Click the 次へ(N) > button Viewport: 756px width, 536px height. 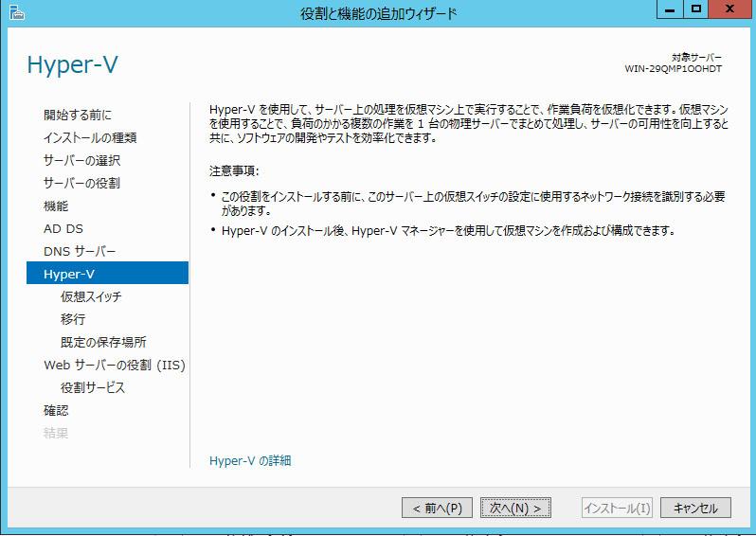tap(515, 508)
